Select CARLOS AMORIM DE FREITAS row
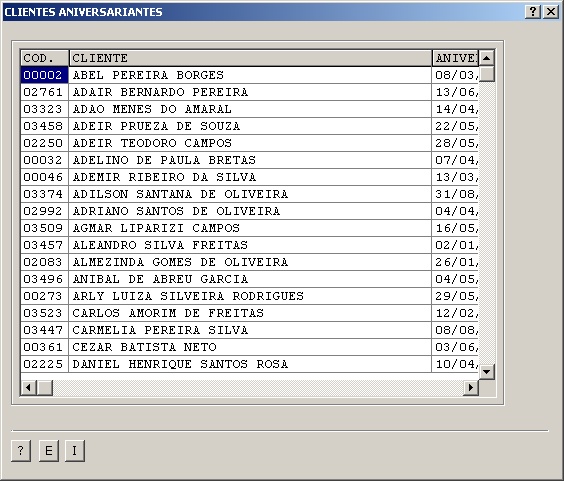This screenshot has width=564, height=481. pos(250,313)
